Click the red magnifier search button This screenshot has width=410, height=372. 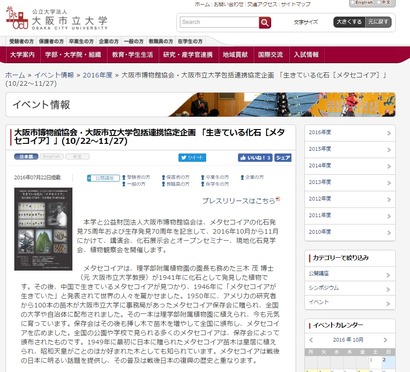point(265,22)
